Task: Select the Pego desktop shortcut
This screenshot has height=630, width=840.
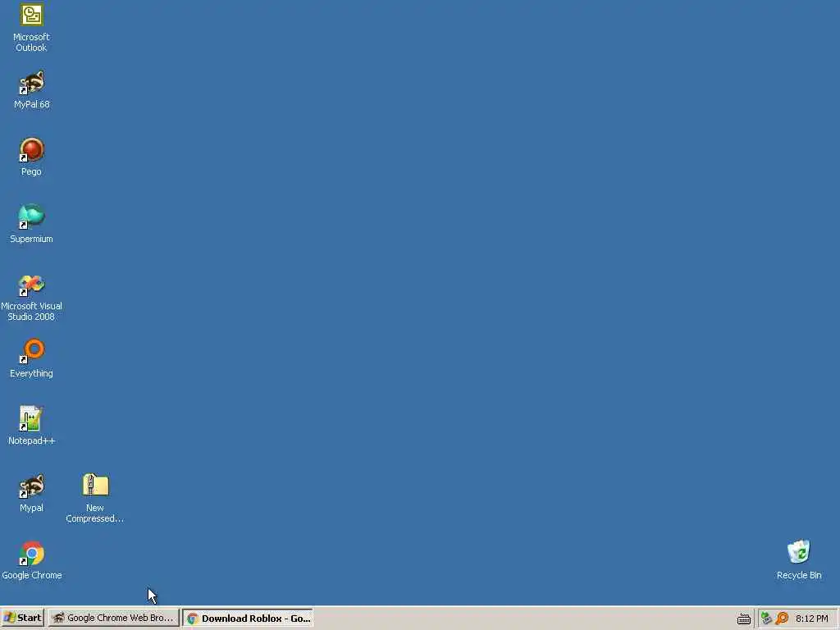Action: click(32, 157)
